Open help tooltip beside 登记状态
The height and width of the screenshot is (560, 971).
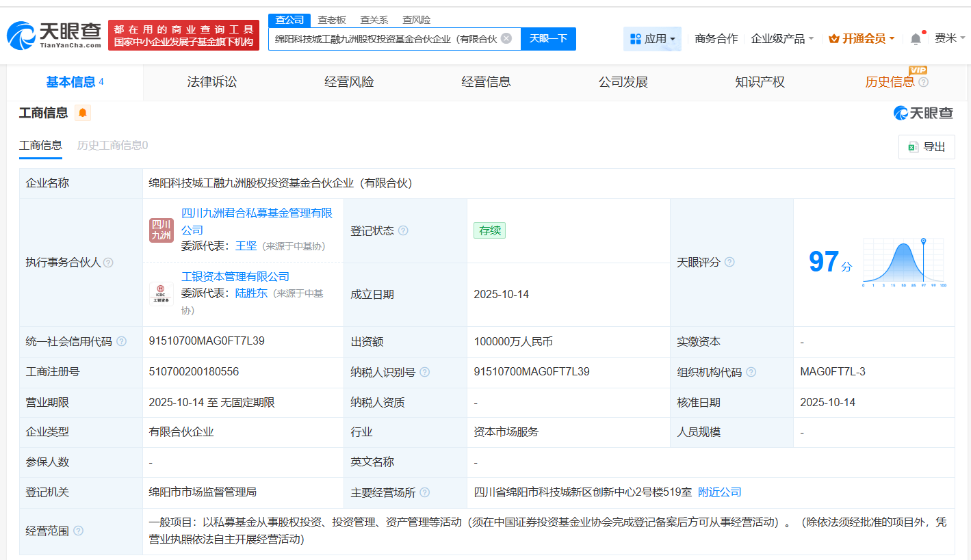click(x=403, y=230)
